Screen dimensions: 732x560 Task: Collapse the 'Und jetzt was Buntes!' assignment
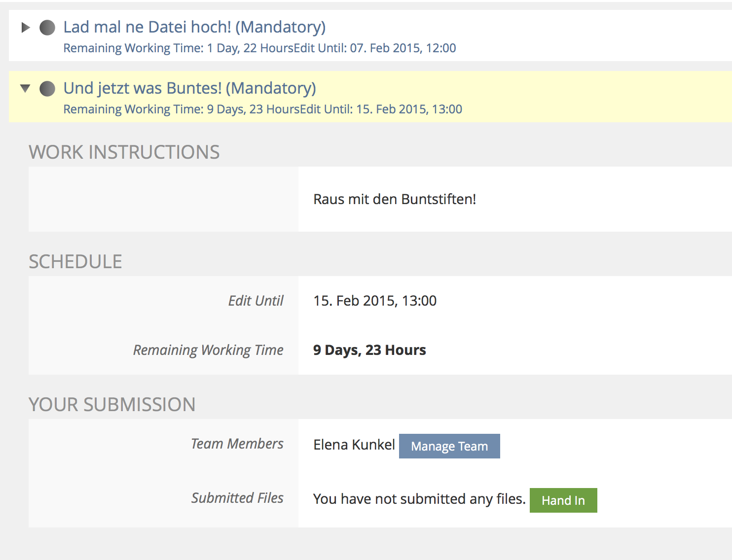pyautogui.click(x=25, y=89)
